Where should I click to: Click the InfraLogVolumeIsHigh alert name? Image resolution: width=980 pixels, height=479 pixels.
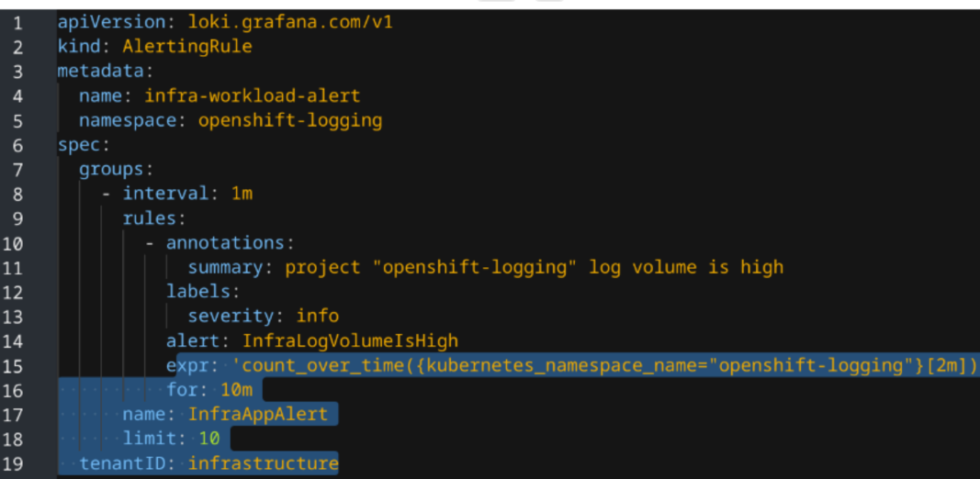350,341
